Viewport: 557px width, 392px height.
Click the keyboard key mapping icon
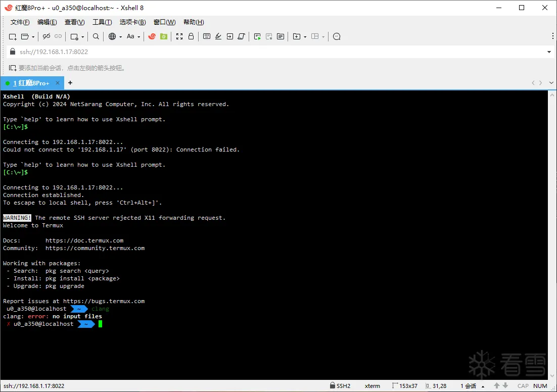[207, 36]
